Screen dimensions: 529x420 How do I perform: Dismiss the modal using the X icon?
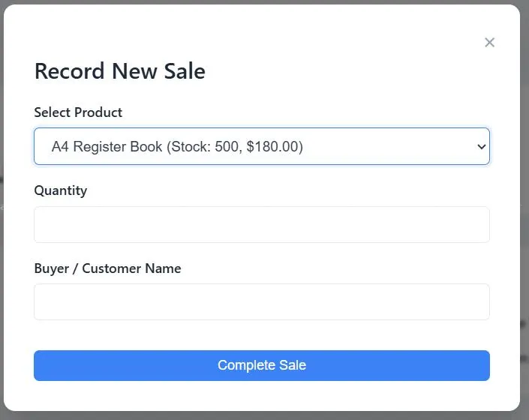[x=489, y=43]
